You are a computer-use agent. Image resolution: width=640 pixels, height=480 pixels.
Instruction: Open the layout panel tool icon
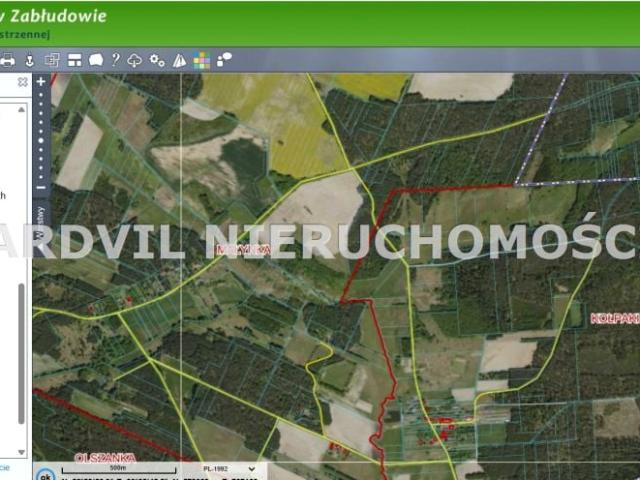pyautogui.click(x=74, y=60)
